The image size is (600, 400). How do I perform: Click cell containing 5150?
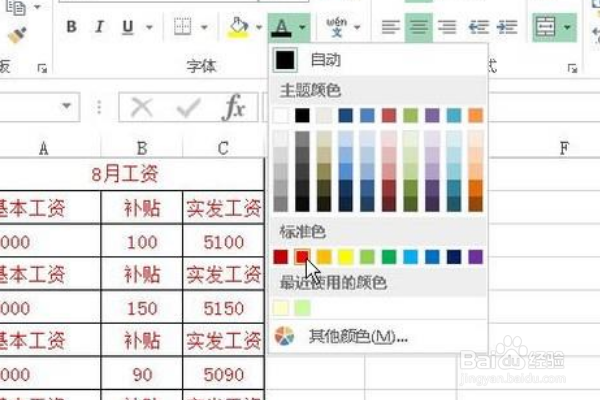(x=223, y=308)
